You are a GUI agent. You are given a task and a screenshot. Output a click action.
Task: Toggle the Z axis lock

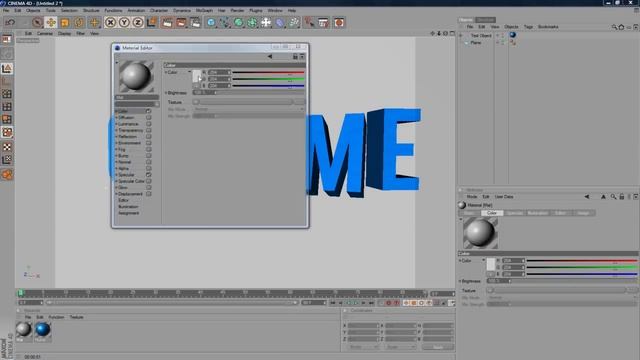pos(138,22)
